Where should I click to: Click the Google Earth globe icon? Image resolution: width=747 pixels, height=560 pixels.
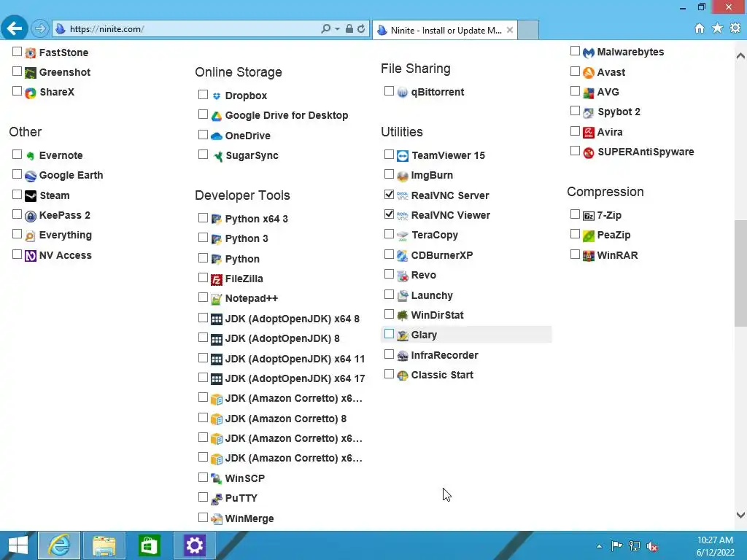pos(31,176)
